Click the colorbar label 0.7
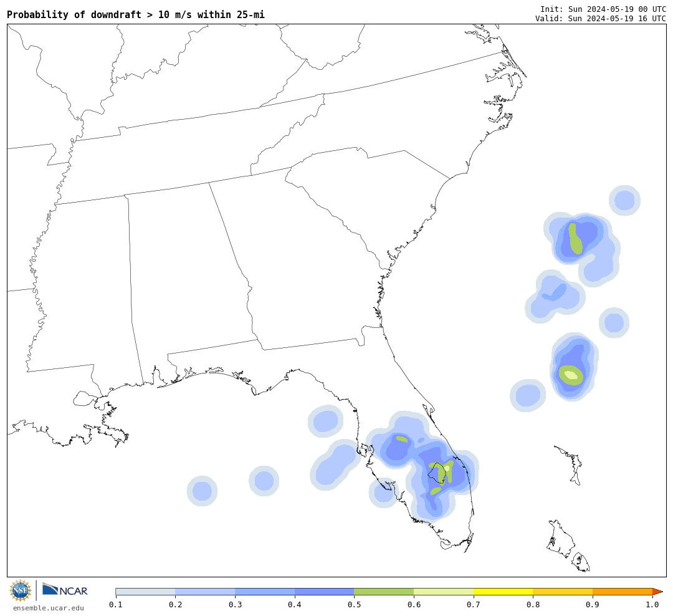 (x=474, y=605)
